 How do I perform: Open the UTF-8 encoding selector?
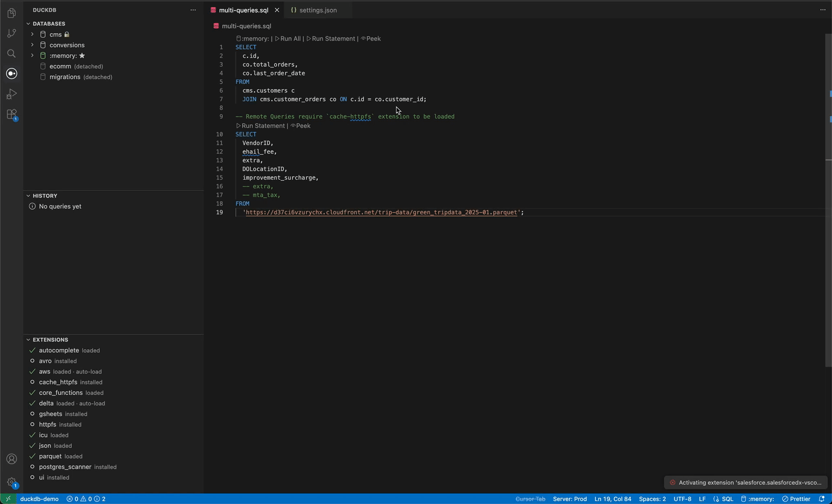click(x=682, y=499)
